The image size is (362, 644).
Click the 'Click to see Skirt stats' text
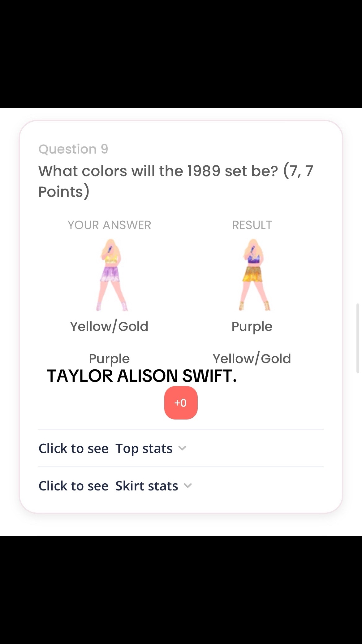click(108, 486)
